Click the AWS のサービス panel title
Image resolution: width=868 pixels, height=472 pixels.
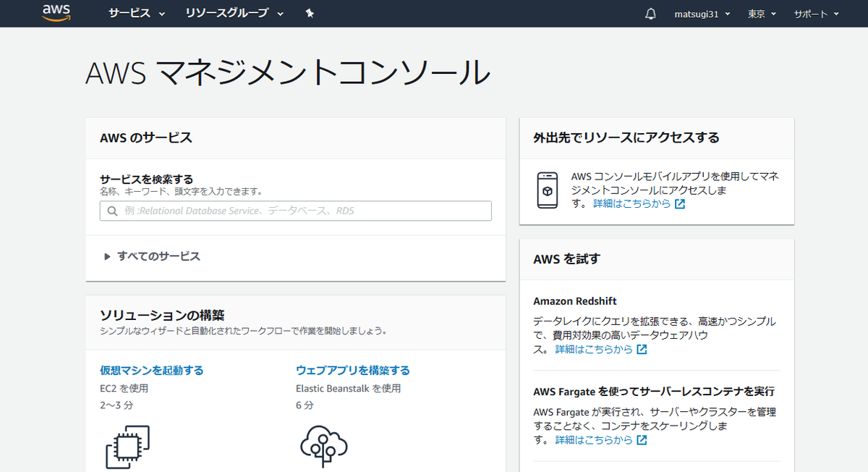click(x=146, y=138)
